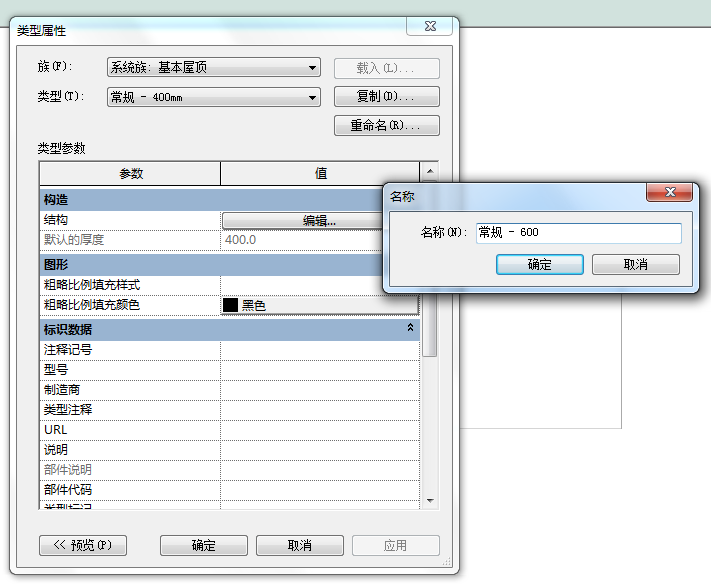This screenshot has width=711, height=588.
Task: Click the 名称 input field containing 常规 - 600
Action: 578,233
